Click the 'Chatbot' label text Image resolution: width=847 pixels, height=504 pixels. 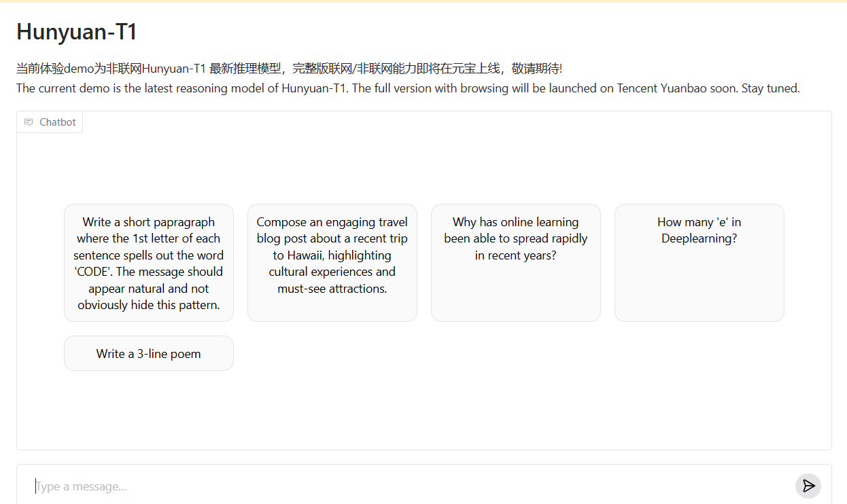pyautogui.click(x=58, y=122)
